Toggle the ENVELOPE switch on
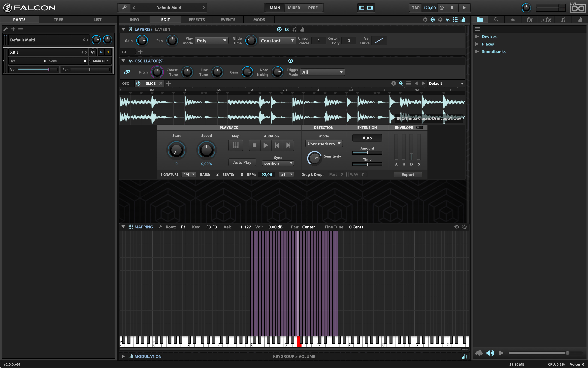Screen dimensions: 588x368 click(419, 127)
